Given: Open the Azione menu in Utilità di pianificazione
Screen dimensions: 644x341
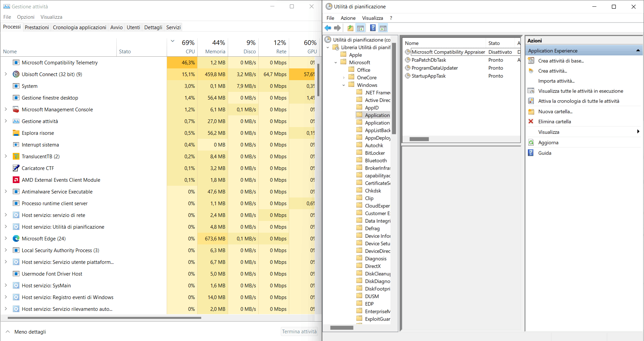Looking at the screenshot, I should (x=348, y=18).
